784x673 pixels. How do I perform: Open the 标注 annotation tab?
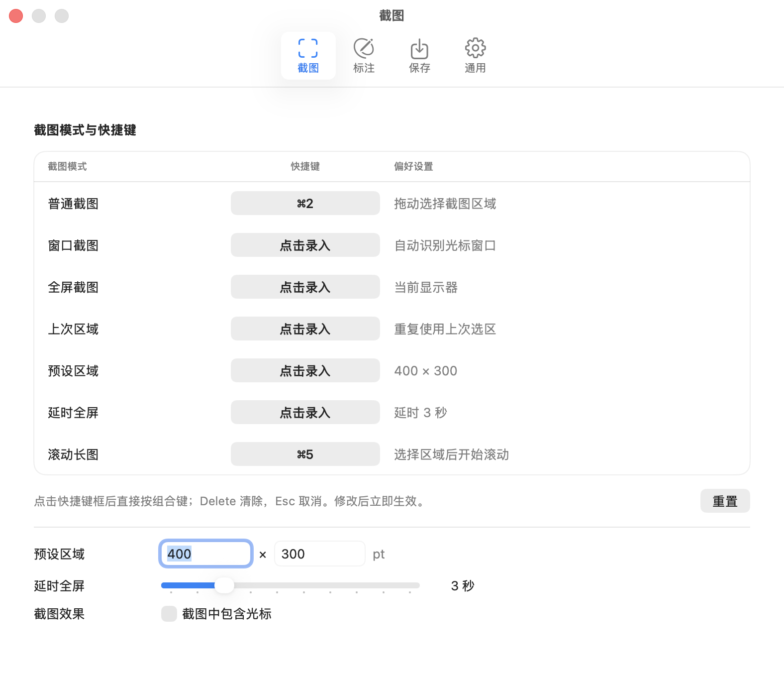[x=364, y=56]
